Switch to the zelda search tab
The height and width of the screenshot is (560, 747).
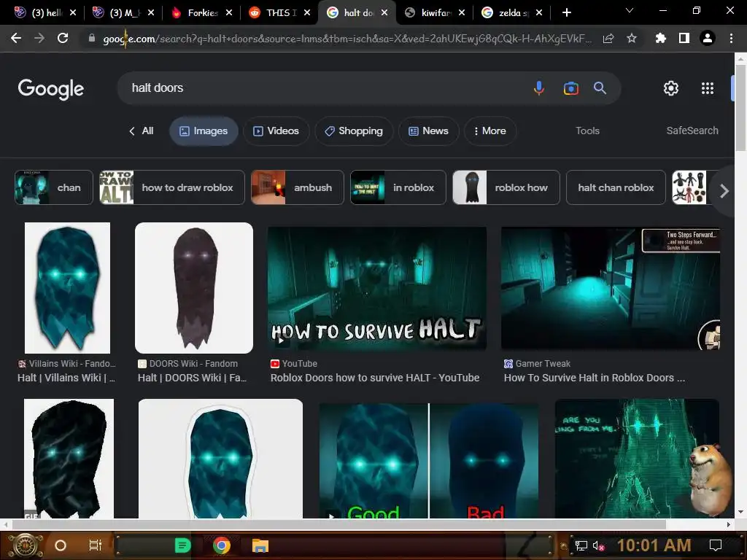tap(511, 13)
